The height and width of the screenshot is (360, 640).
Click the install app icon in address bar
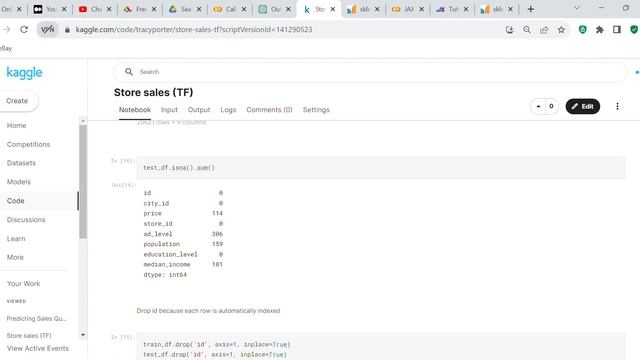coord(509,29)
